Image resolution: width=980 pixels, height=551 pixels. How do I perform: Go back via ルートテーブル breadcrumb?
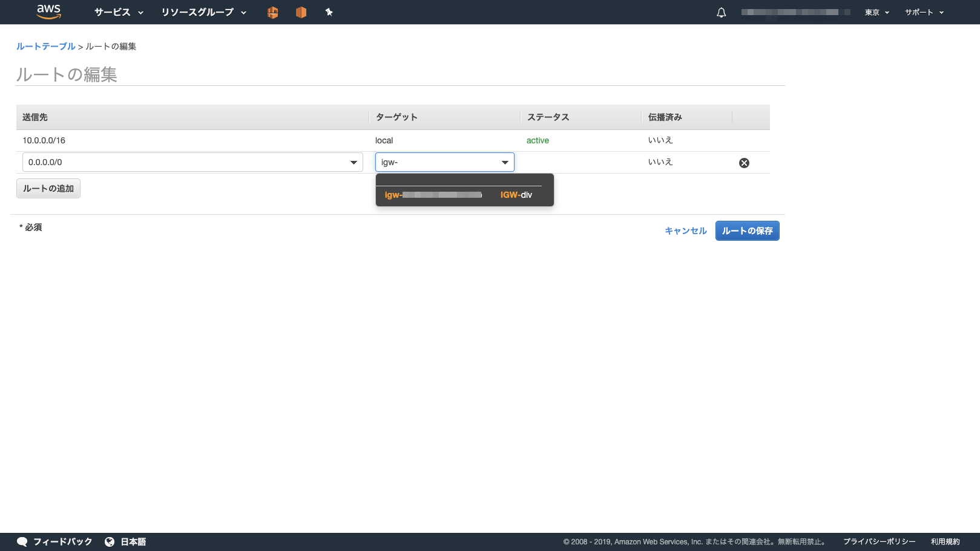(x=46, y=47)
